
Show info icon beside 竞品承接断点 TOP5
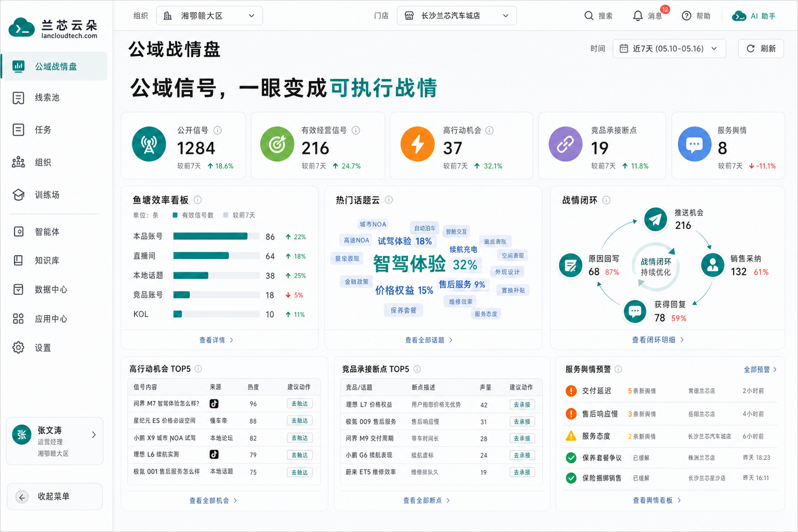[417, 369]
